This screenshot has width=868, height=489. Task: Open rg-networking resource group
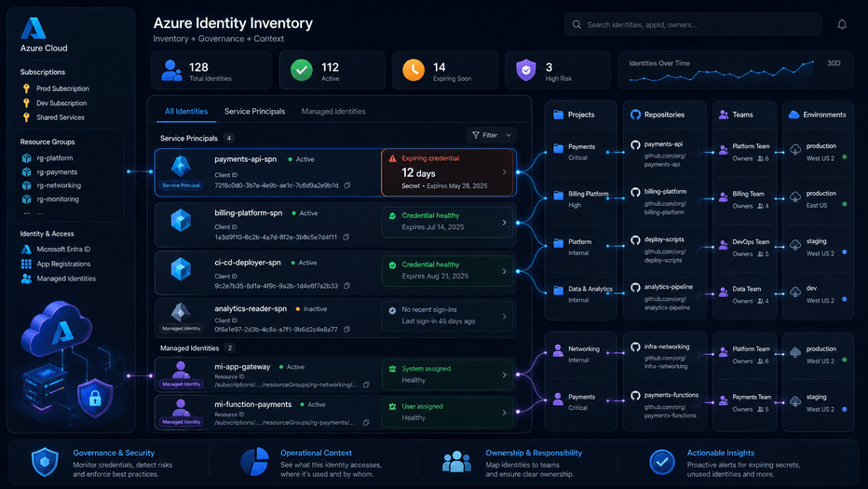pyautogui.click(x=59, y=185)
